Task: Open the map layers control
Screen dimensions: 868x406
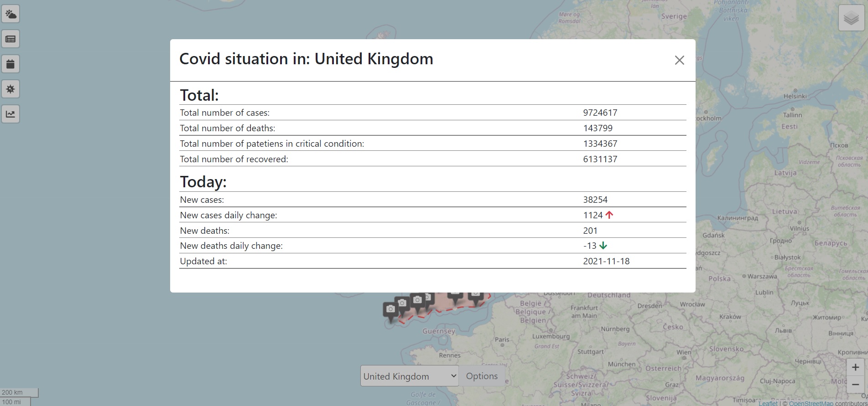Action: click(851, 19)
